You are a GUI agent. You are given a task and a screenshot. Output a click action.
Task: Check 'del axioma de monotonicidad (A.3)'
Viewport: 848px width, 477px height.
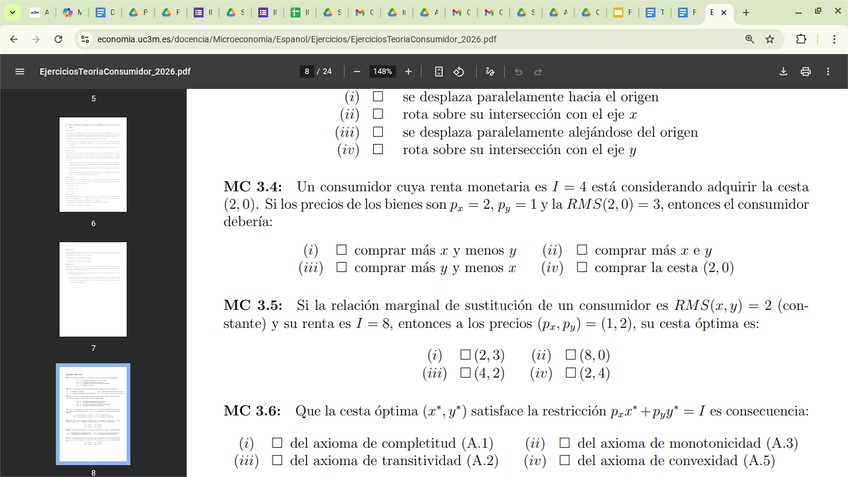[x=565, y=443]
